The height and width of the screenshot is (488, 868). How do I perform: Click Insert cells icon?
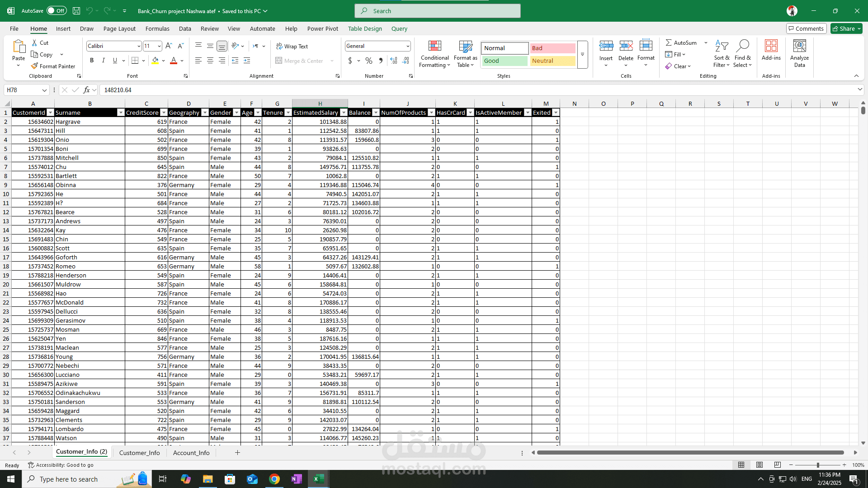pos(606,46)
